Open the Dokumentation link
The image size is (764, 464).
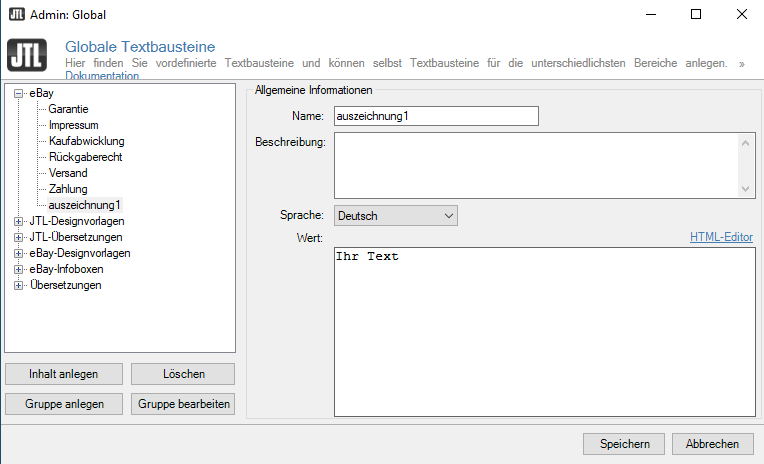click(102, 76)
